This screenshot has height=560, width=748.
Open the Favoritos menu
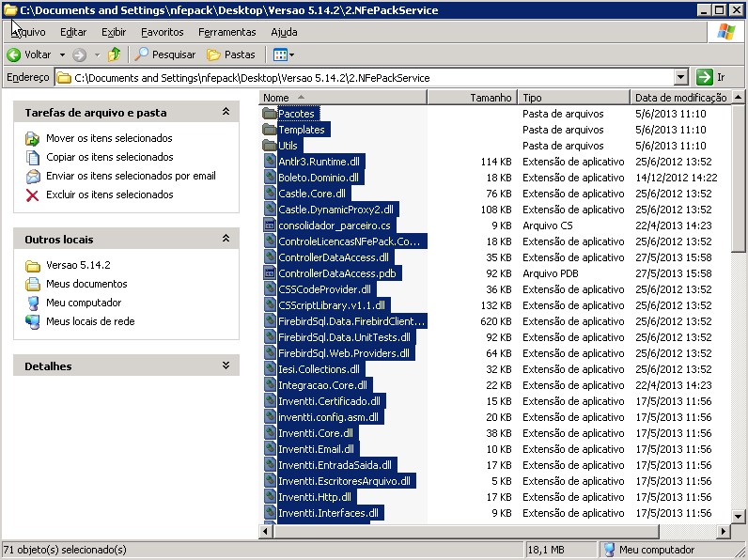[162, 32]
